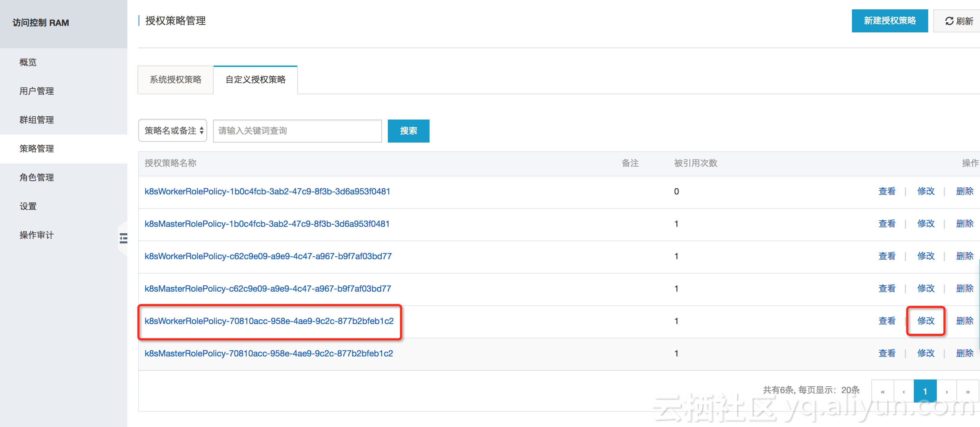
Task: Click 查看 for k8sMasterRolePolicy-70810acc
Action: tap(887, 353)
